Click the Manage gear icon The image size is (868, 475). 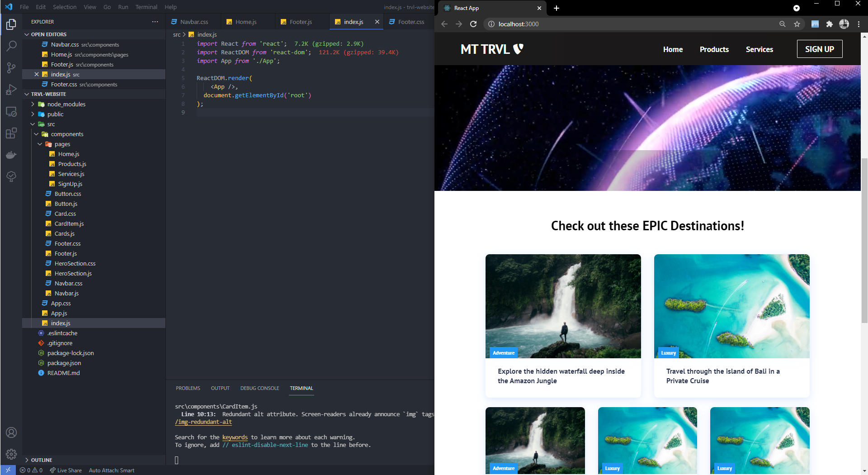point(11,454)
